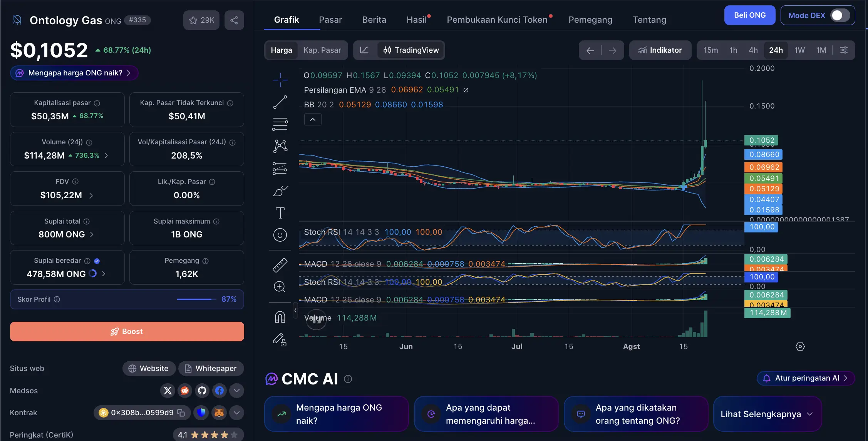The image size is (868, 441).
Task: Activate the zoom in tool
Action: (x=280, y=287)
